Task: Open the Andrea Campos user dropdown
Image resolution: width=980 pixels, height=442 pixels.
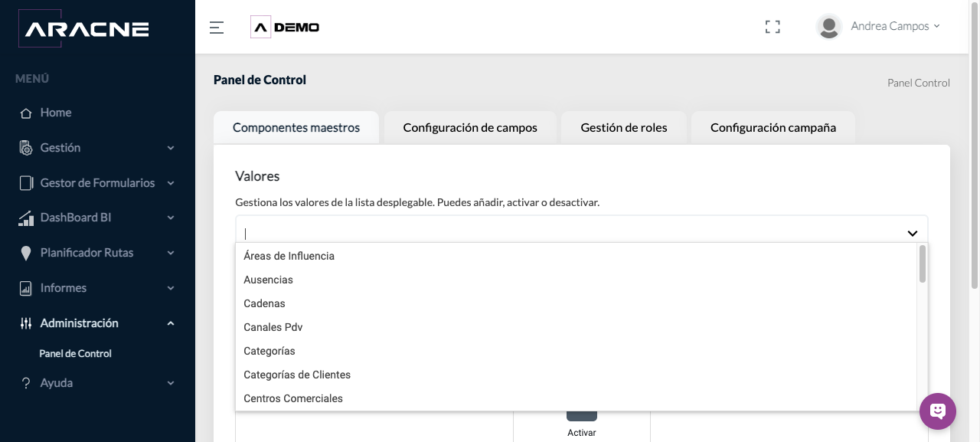Action: (x=895, y=26)
